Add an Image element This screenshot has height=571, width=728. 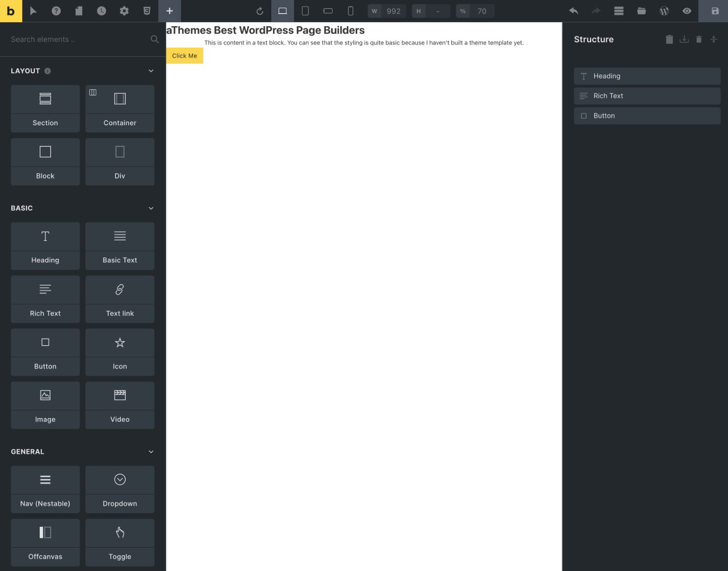pos(45,405)
